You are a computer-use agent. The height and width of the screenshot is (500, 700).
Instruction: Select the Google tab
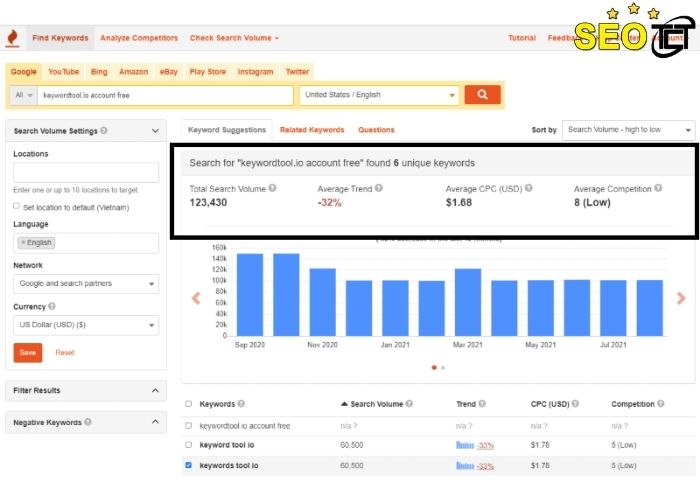[x=23, y=71]
